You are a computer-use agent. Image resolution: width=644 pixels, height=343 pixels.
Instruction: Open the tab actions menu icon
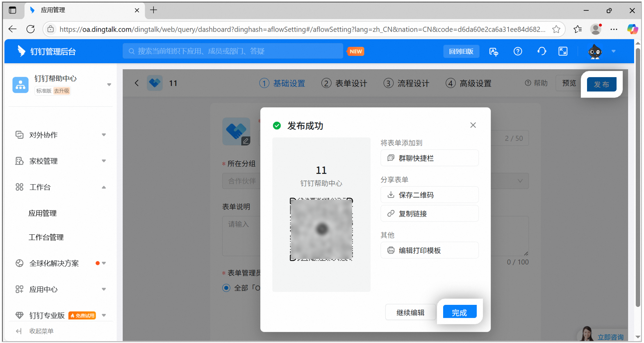[12, 10]
